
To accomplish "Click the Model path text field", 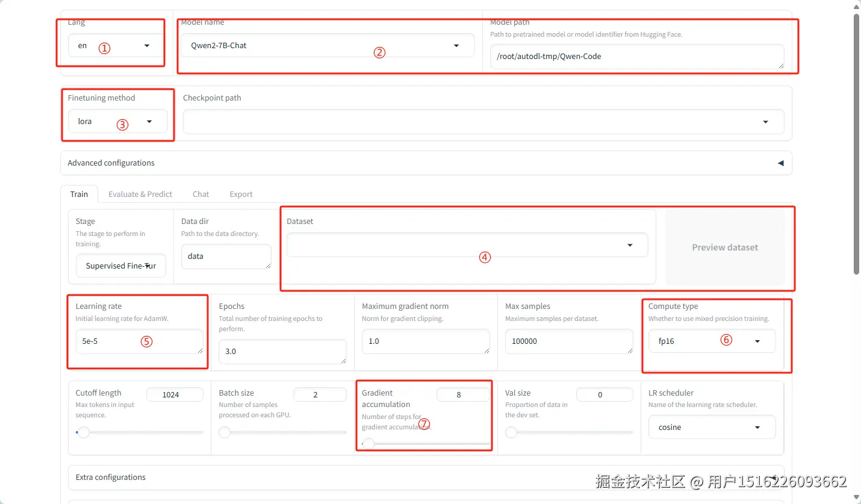I will point(637,57).
